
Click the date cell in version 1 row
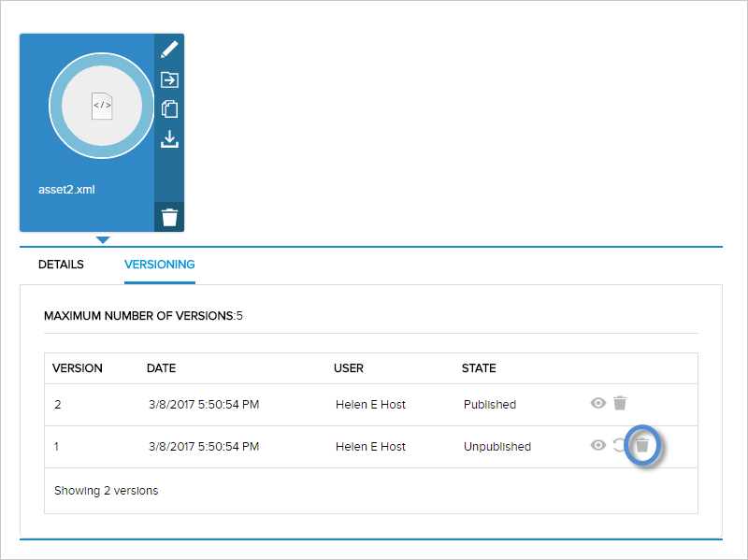(x=204, y=447)
